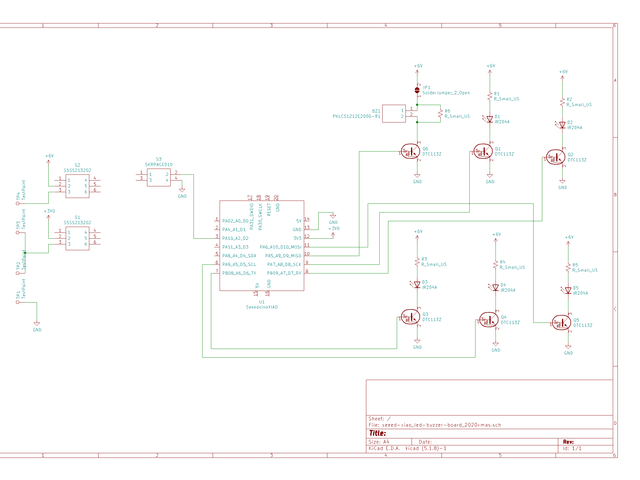Viewport: 640px width, 480px height.
Task: Click the S1 slide switch symbol
Action: (x=77, y=238)
